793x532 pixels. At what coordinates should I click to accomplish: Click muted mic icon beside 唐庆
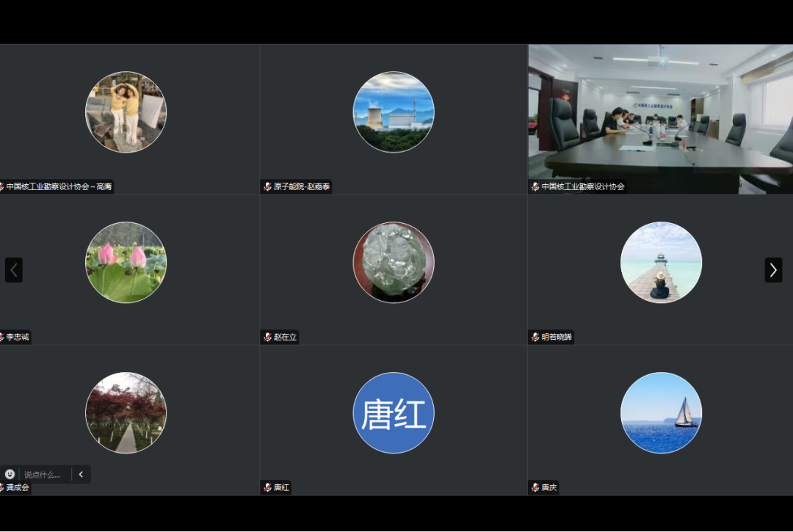(535, 488)
